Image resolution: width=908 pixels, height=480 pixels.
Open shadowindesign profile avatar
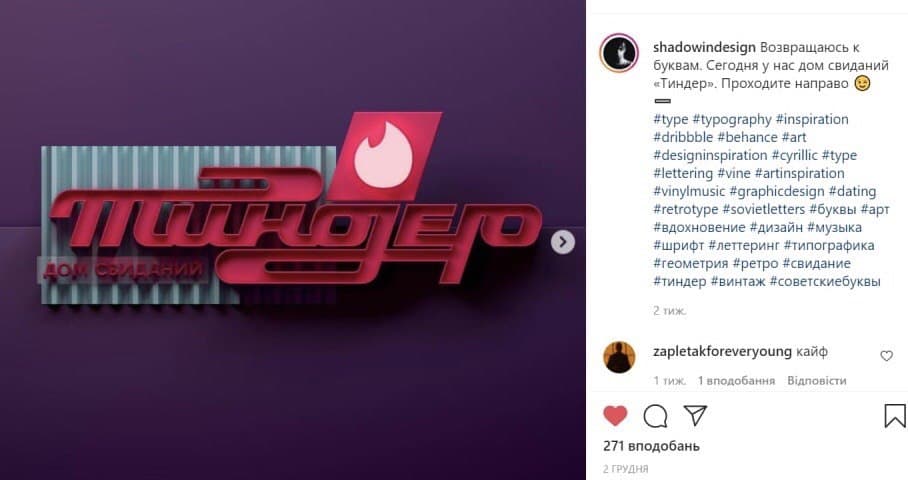tap(619, 53)
